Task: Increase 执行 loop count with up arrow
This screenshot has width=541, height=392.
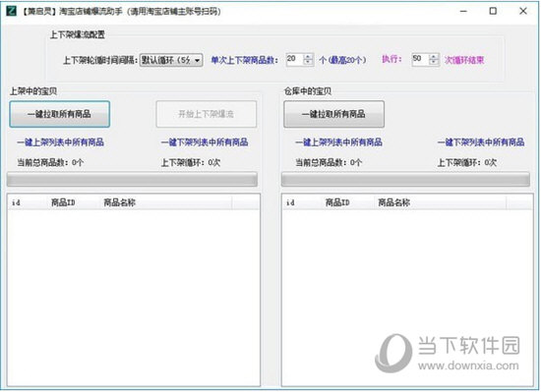Action: click(434, 57)
